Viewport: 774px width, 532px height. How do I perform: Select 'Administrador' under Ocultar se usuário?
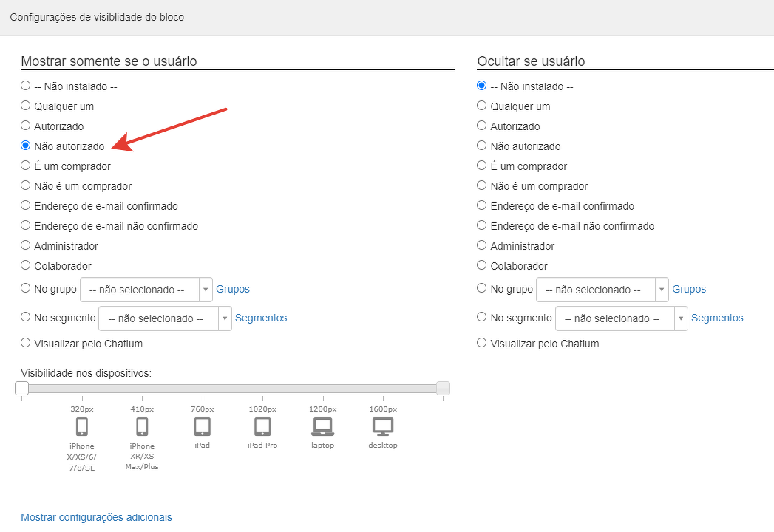point(482,245)
